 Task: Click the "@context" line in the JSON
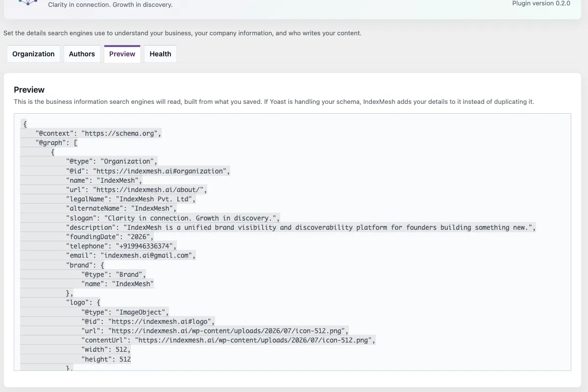click(x=98, y=133)
